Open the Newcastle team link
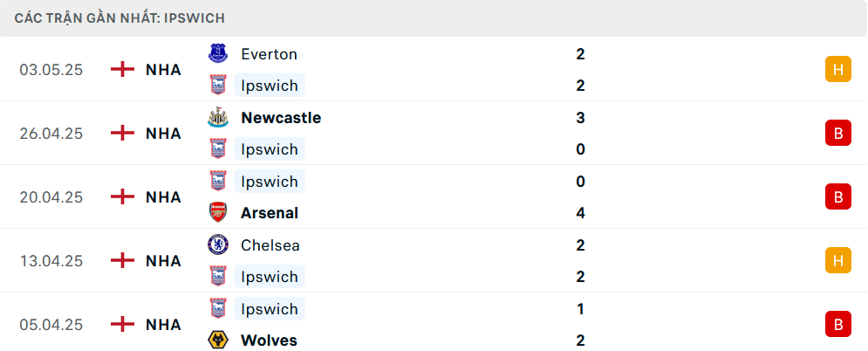The height and width of the screenshot is (351, 868). pyautogui.click(x=281, y=118)
